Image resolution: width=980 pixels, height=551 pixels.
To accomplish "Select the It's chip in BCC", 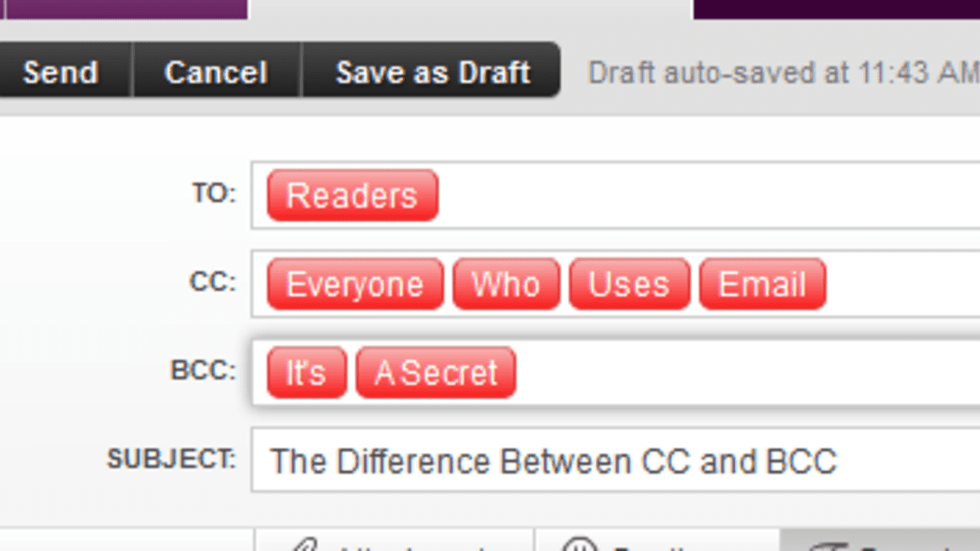I will click(x=306, y=372).
